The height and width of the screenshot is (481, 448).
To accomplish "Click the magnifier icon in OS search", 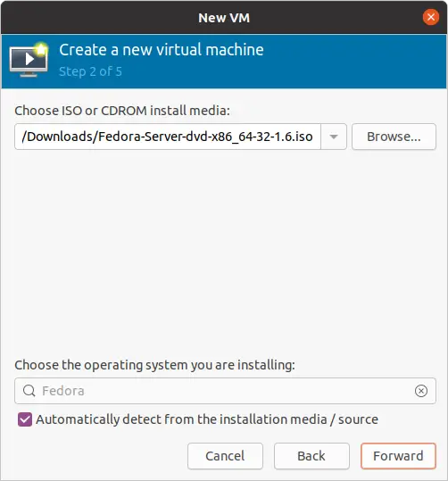I will click(x=29, y=391).
